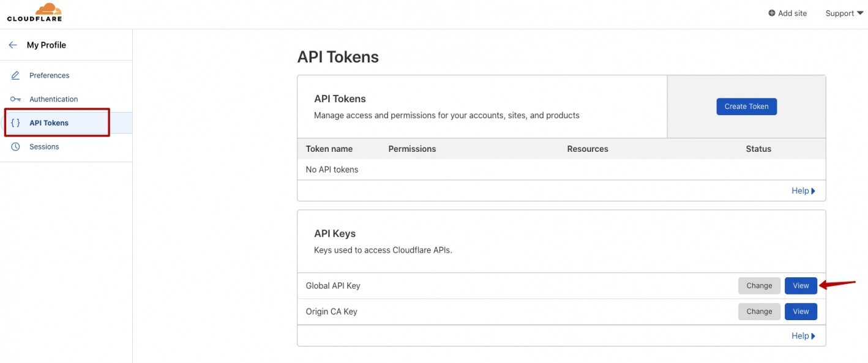Click the Permissions column header
This screenshot has height=363, width=868.
[x=412, y=149]
